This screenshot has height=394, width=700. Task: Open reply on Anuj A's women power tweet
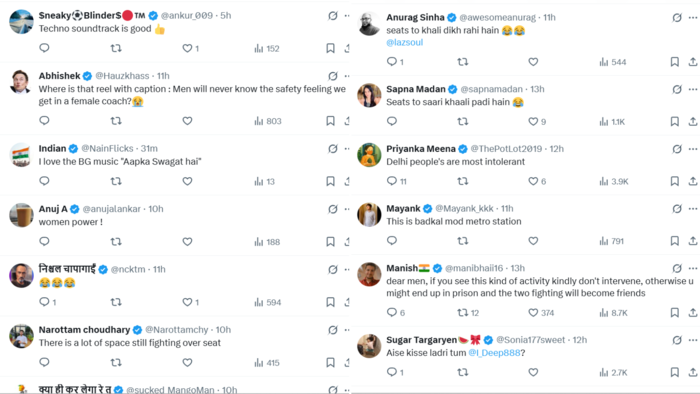click(44, 241)
